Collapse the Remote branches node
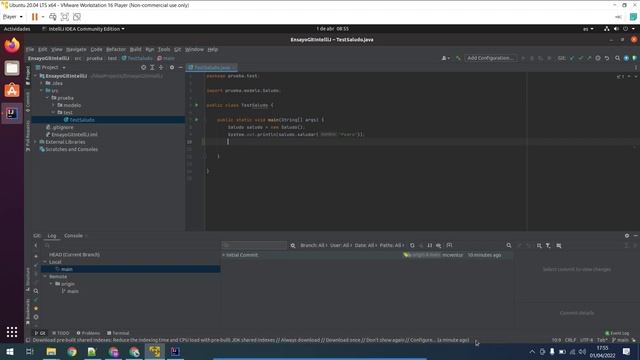Screen dimensions: 640x360 (x=45, y=277)
